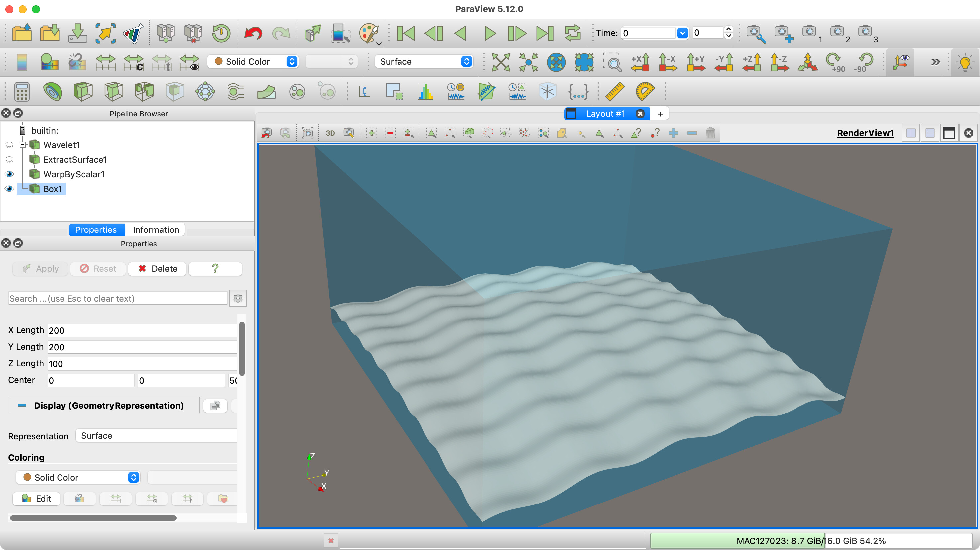
Task: Click the Undo red arrow icon
Action: click(x=253, y=34)
